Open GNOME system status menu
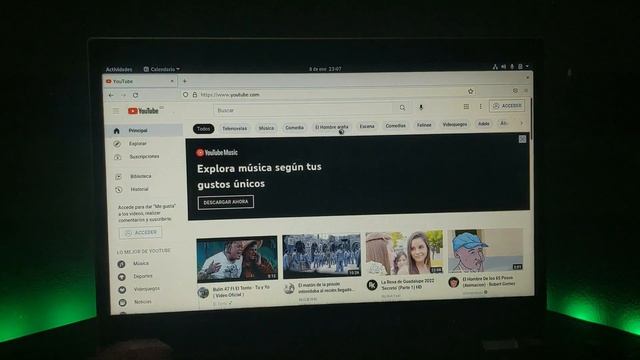The width and height of the screenshot is (640, 360). click(511, 66)
